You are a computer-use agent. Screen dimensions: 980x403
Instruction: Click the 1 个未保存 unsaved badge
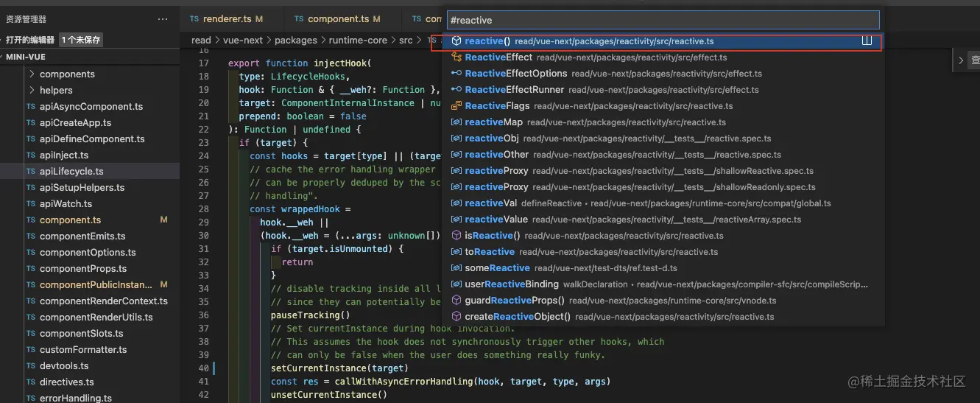click(x=81, y=40)
